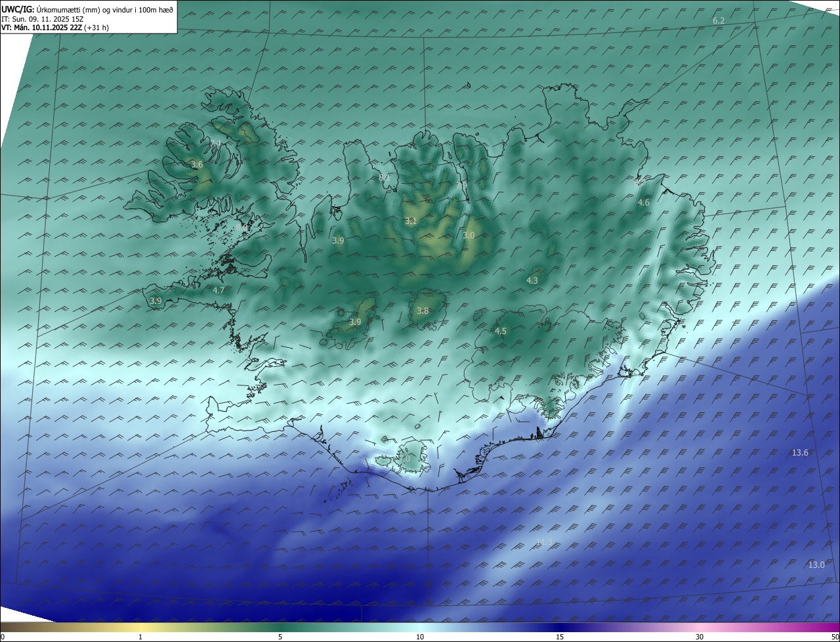
Task: Pick the pale yellow colour bar segment above tick 1
Action: pyautogui.click(x=140, y=627)
